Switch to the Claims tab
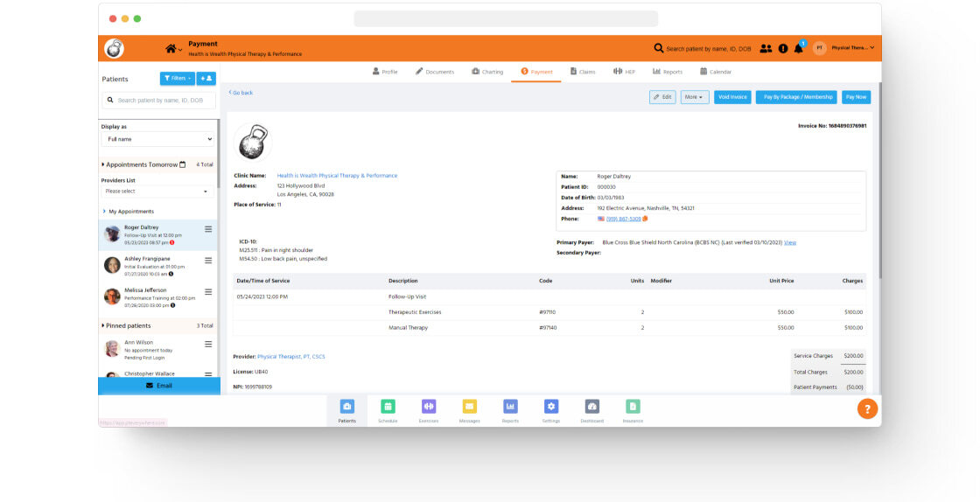The height and width of the screenshot is (502, 980). pos(582,72)
